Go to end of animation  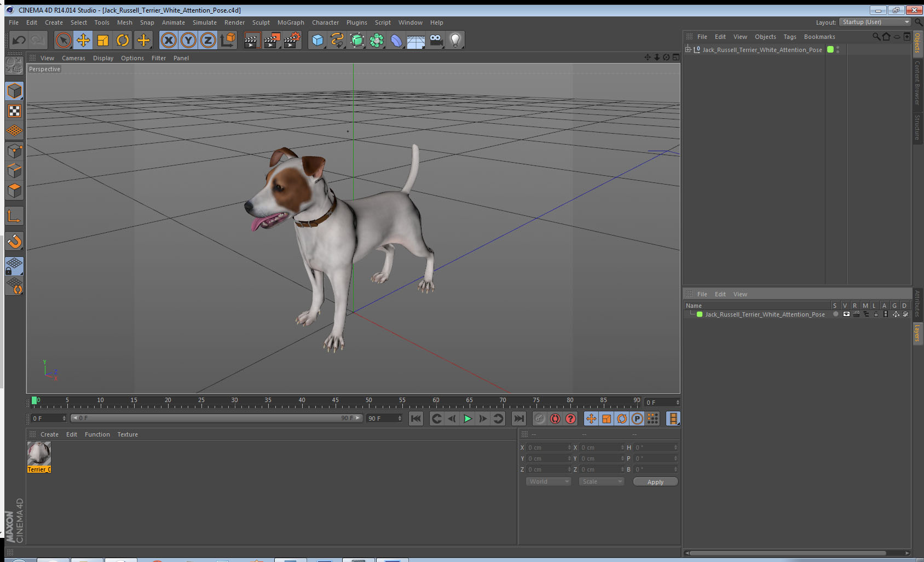(518, 418)
